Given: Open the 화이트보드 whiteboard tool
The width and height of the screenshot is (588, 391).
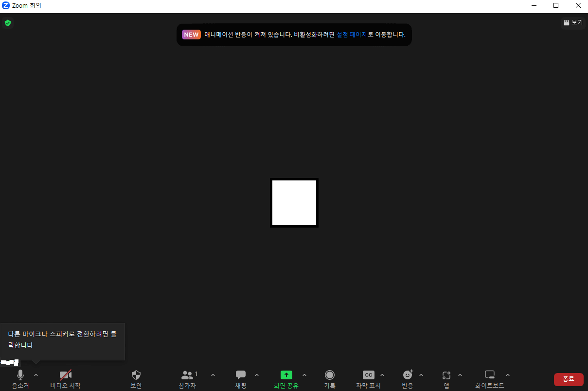Looking at the screenshot, I should [489, 378].
